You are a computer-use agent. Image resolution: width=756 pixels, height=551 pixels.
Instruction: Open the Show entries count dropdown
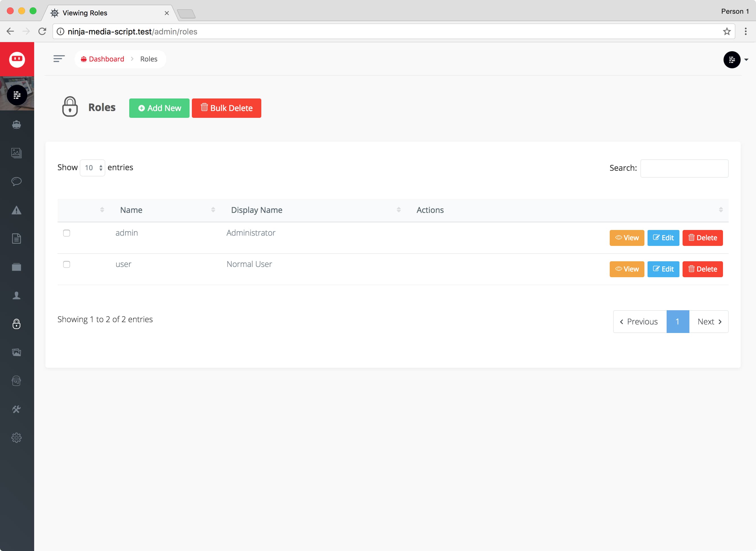(93, 168)
